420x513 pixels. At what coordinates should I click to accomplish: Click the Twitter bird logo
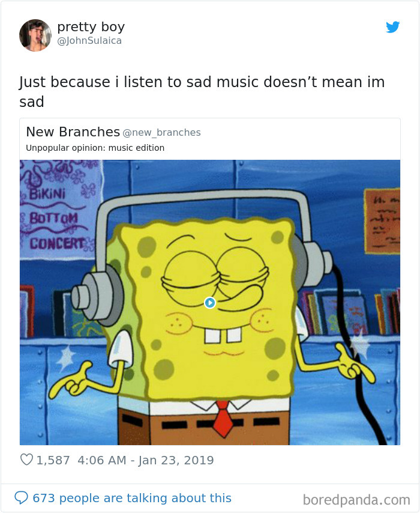click(x=392, y=27)
